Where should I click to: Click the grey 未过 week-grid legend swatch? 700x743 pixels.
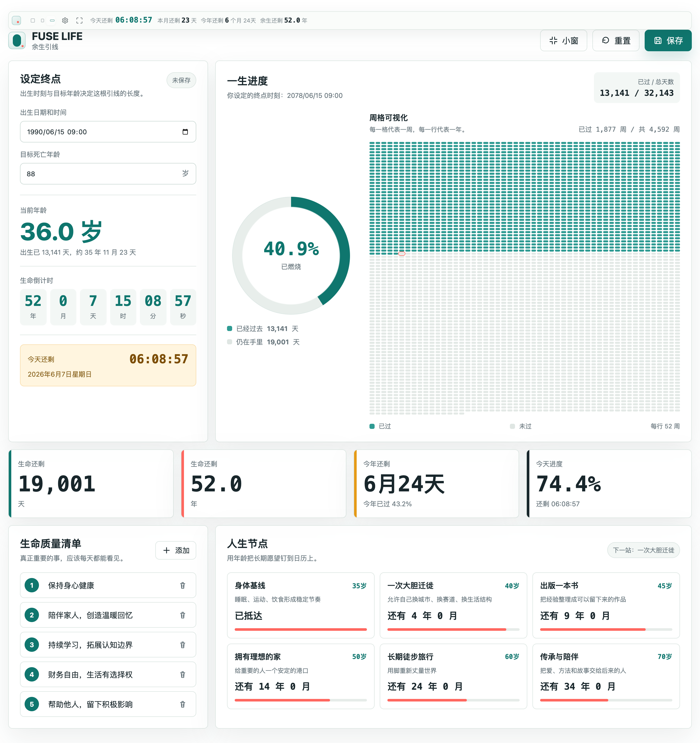(x=512, y=426)
